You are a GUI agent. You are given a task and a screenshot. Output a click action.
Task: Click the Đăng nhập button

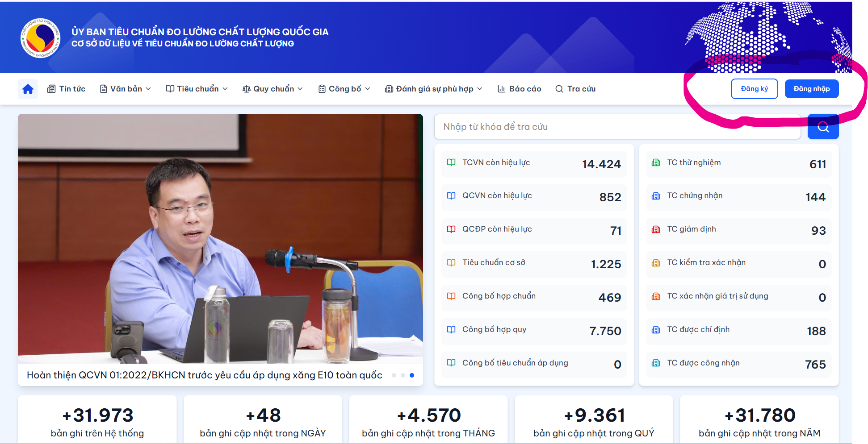pyautogui.click(x=812, y=89)
